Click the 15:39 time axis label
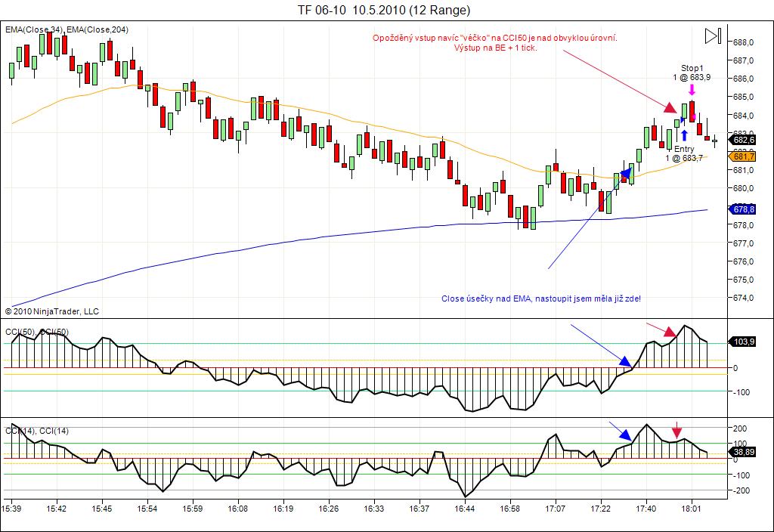Image resolution: width=774 pixels, height=532 pixels. [11, 509]
